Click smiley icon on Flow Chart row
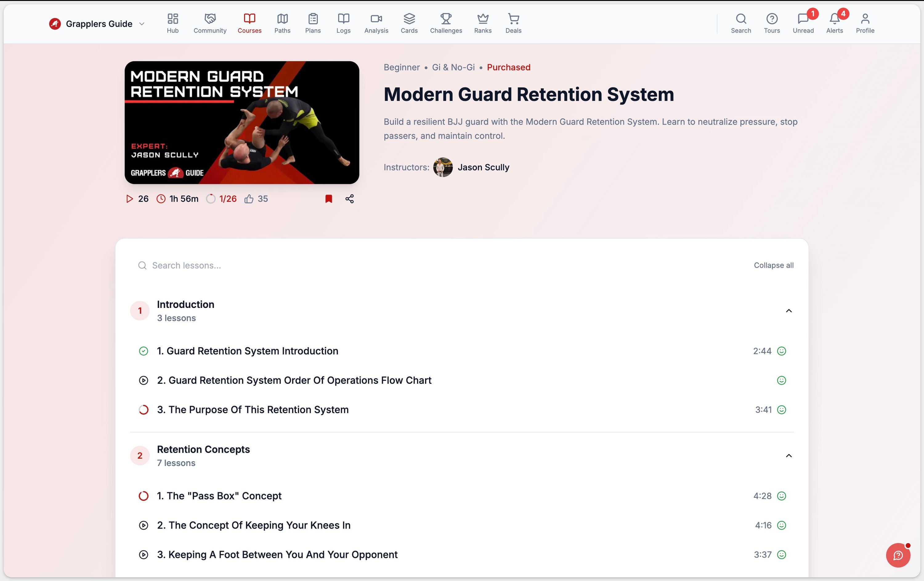The image size is (924, 581). [x=781, y=380]
